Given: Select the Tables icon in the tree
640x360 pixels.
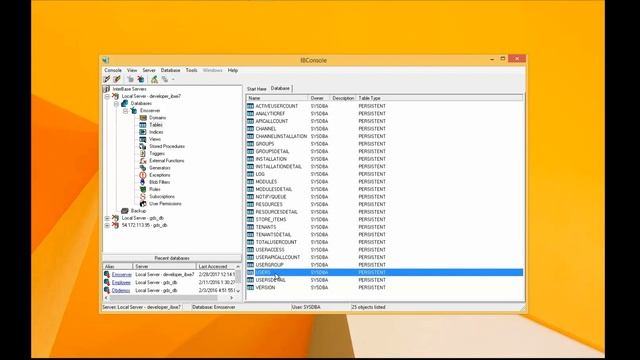Looking at the screenshot, I should [x=143, y=125].
